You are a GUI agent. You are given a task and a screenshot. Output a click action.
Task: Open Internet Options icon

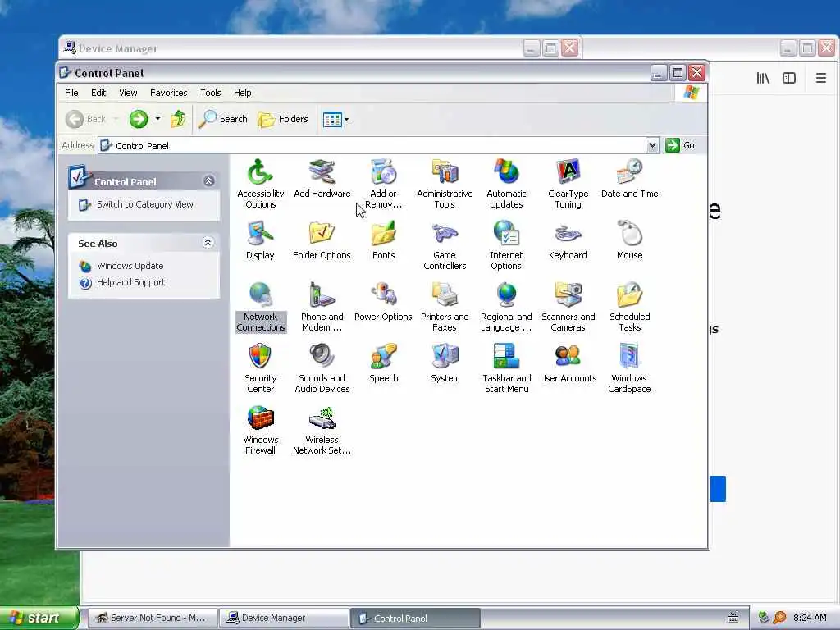point(506,245)
